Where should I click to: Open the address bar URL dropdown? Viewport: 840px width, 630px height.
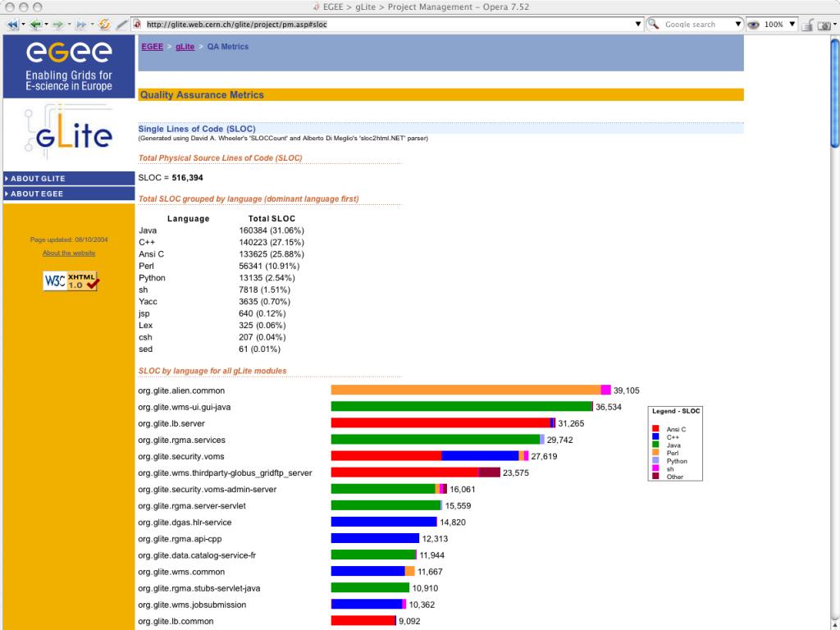click(x=637, y=24)
